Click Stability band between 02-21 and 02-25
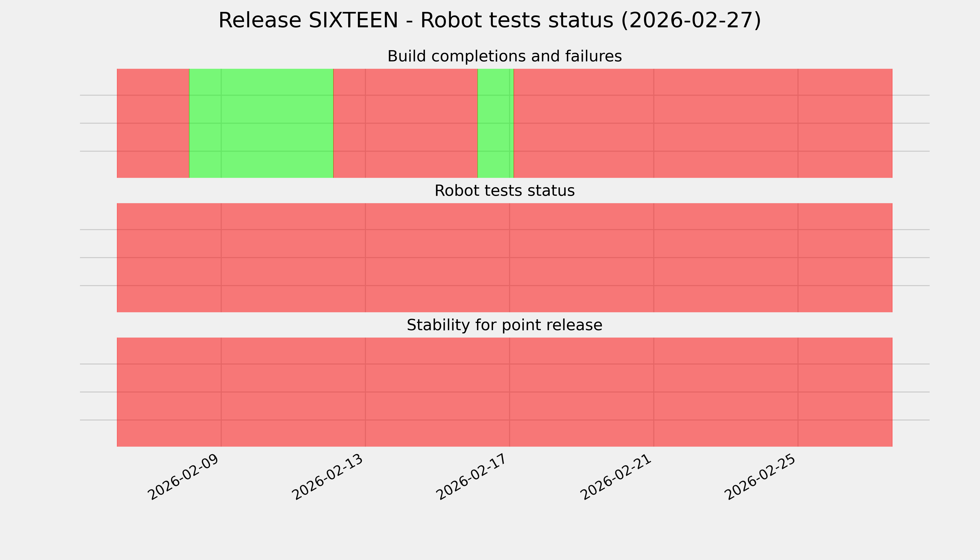Viewport: 980px width, 560px height. coord(726,392)
